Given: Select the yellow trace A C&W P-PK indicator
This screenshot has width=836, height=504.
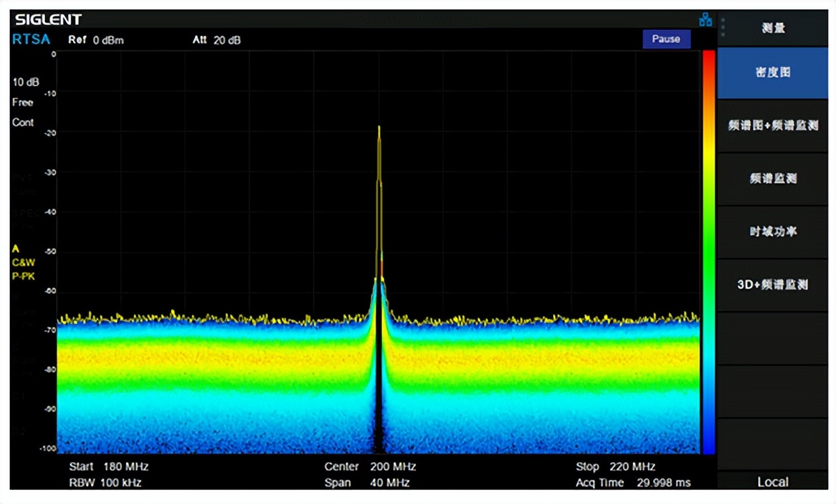Looking at the screenshot, I should (23, 262).
